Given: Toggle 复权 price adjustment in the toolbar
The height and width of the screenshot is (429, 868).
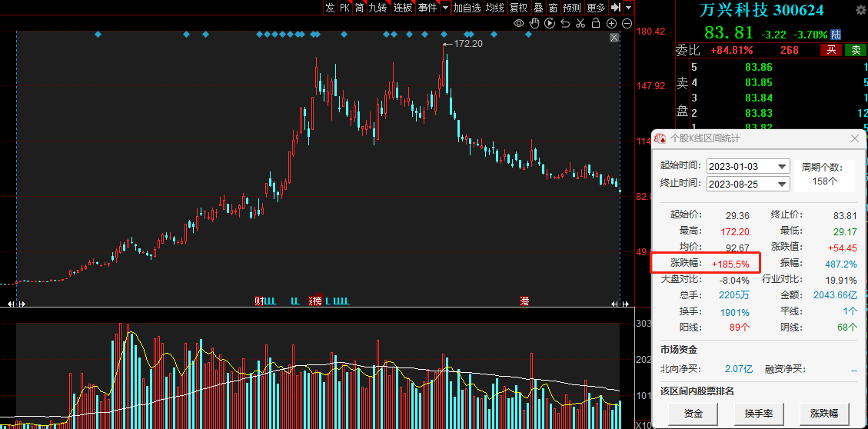Looking at the screenshot, I should tap(518, 8).
